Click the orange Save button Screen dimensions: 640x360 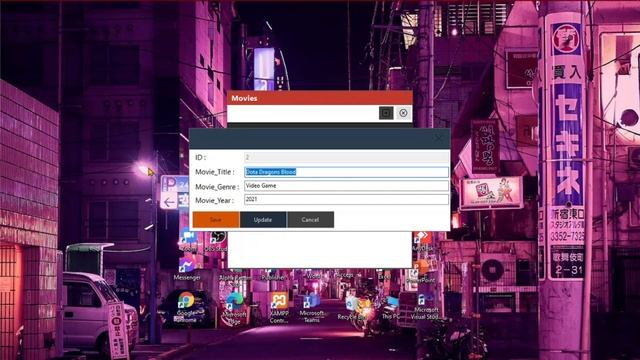216,220
